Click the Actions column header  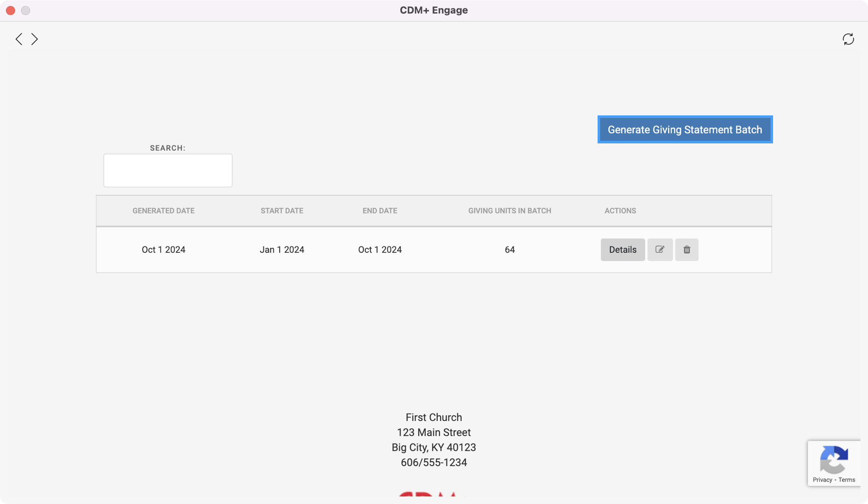620,210
